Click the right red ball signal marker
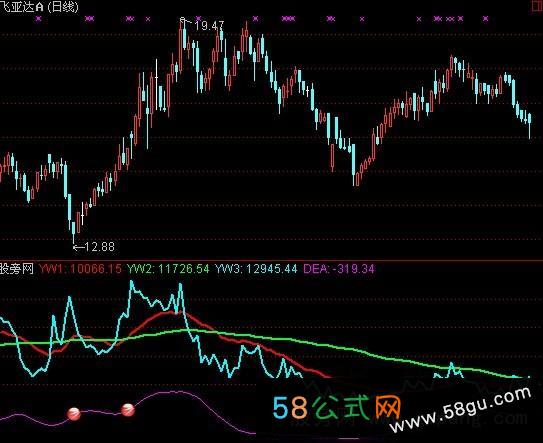The image size is (543, 443). [128, 410]
